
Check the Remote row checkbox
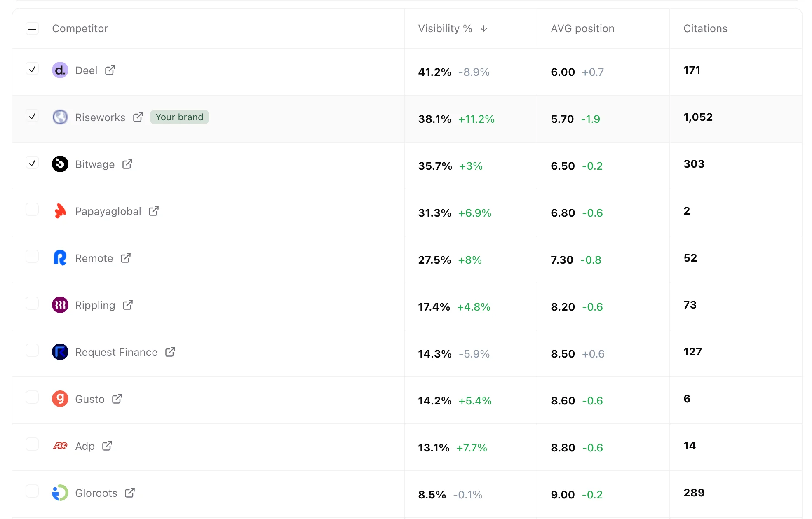(x=32, y=256)
